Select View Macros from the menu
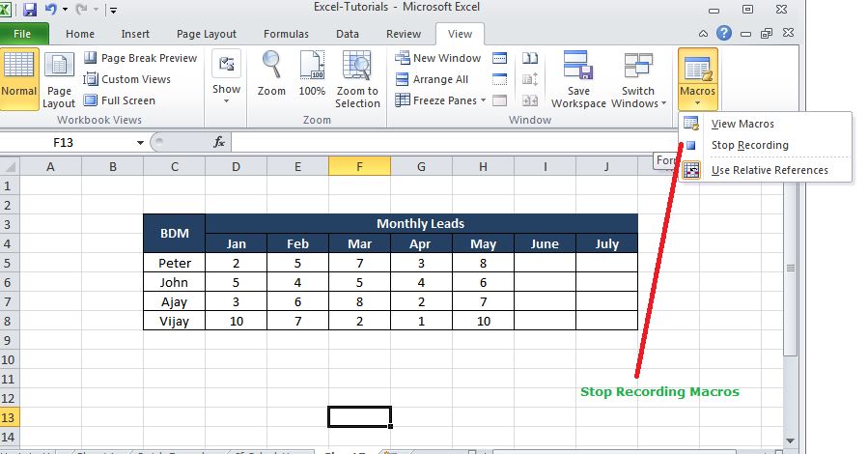868x454 pixels. [x=765, y=124]
